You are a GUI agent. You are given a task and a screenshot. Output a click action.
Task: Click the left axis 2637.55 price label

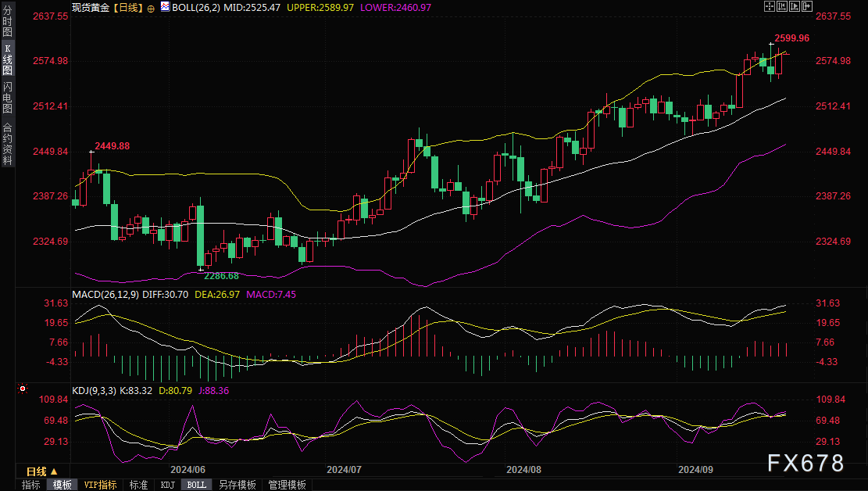click(x=50, y=16)
